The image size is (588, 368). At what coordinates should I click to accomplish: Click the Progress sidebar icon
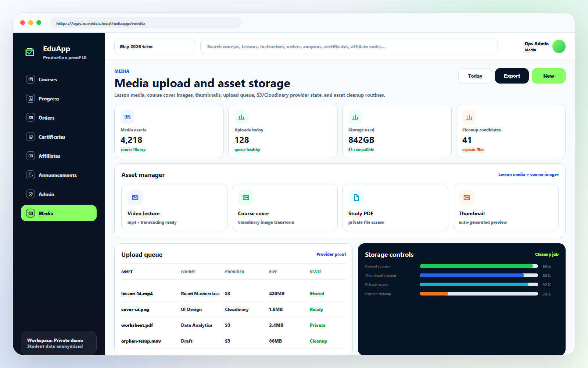31,98
